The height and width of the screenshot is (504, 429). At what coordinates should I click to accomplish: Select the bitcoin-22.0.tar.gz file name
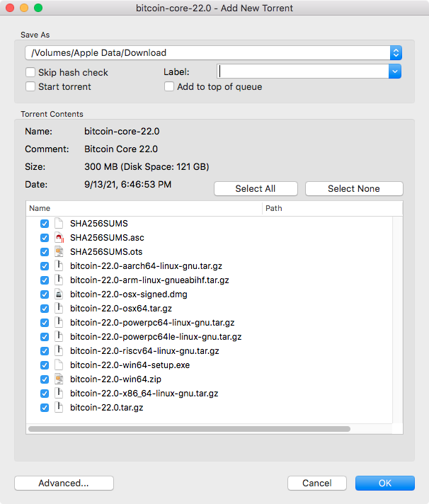[x=107, y=407]
